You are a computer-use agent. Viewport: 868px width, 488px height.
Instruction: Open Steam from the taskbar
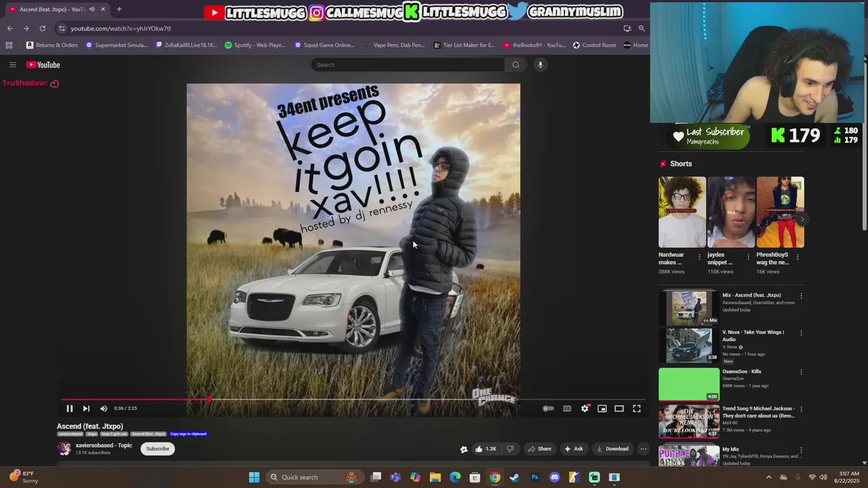(x=515, y=477)
